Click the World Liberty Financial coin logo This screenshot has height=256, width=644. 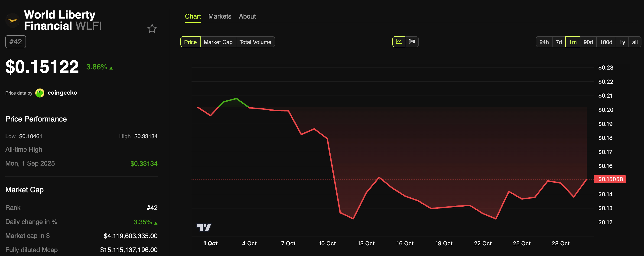(x=13, y=20)
